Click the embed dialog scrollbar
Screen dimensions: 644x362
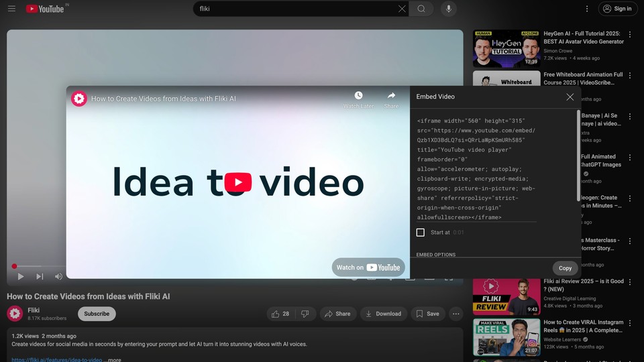click(579, 156)
